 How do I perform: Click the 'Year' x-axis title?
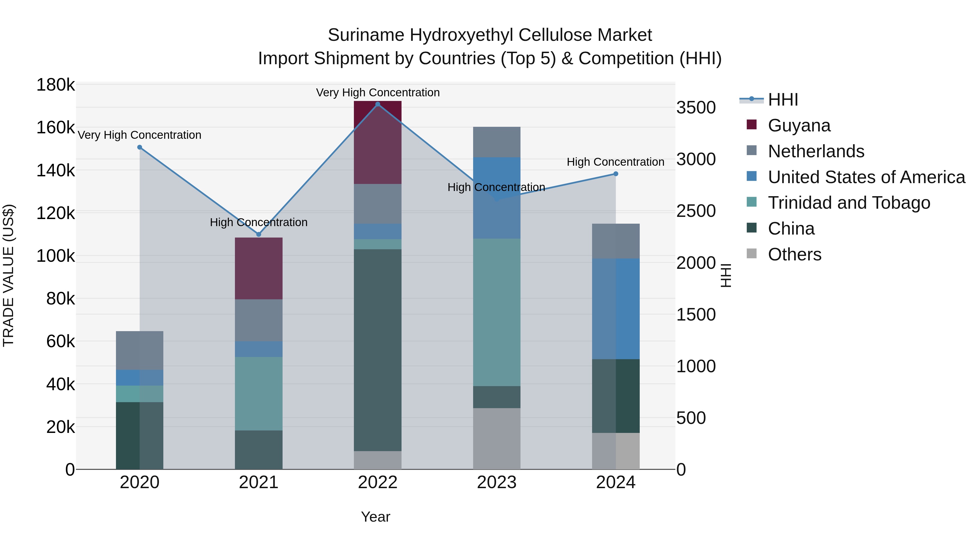click(x=375, y=517)
